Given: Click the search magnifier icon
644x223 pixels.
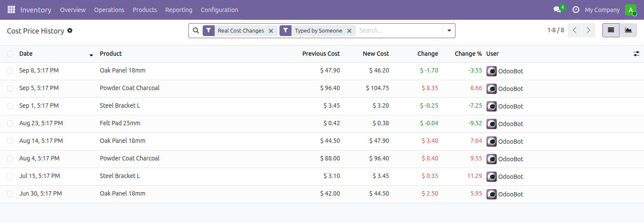Looking at the screenshot, I should pos(196,30).
